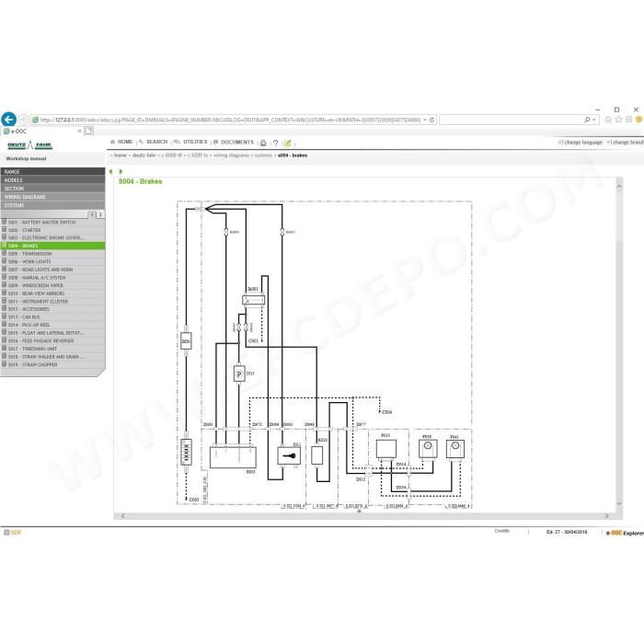Open the Favorites star icon
The image size is (644, 644).
pyautogui.click(x=618, y=120)
